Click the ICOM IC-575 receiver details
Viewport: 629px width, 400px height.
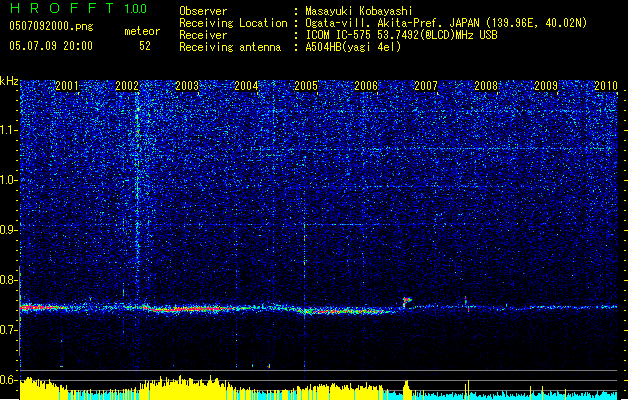point(402,35)
